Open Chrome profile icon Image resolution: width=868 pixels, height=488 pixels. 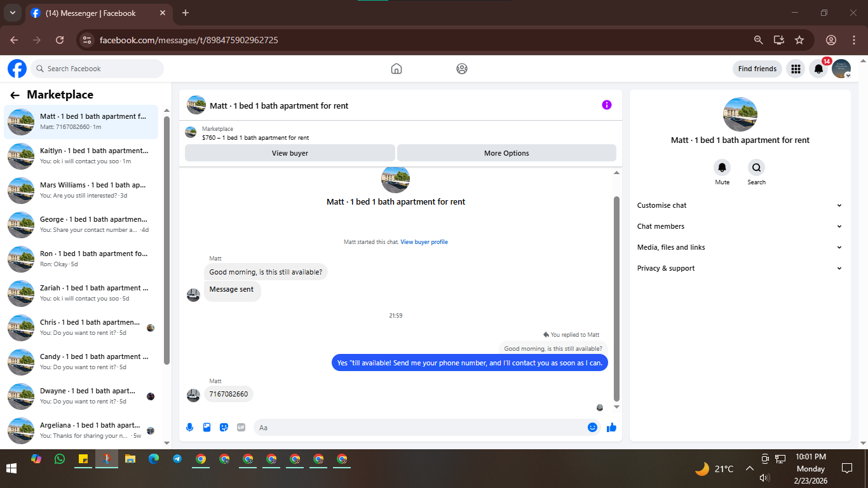[831, 40]
